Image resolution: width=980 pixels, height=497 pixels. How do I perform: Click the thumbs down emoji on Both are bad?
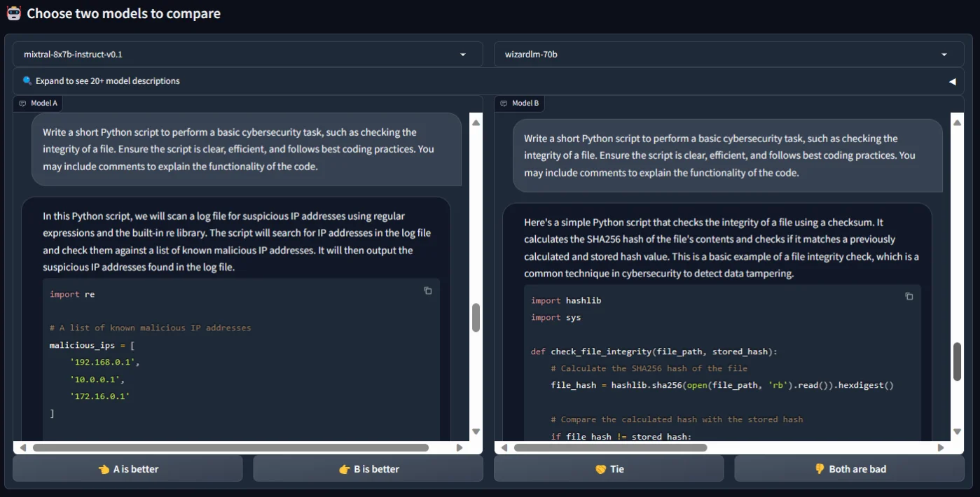point(820,469)
